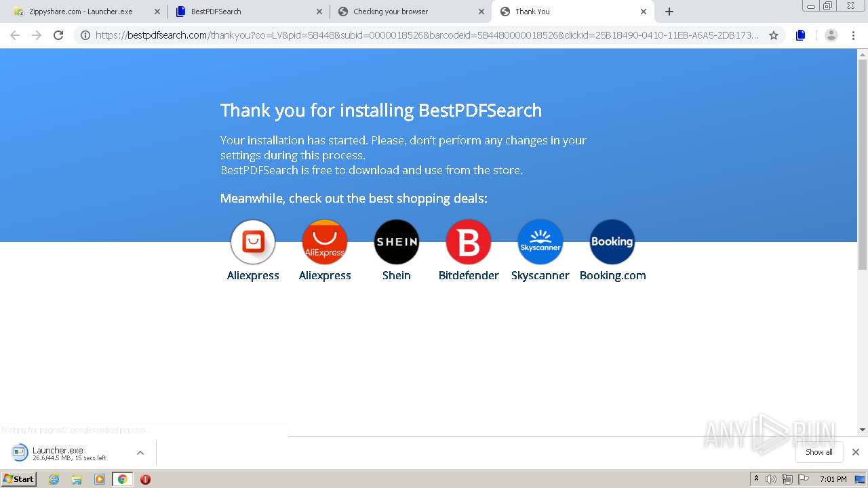The width and height of the screenshot is (868, 488).
Task: Switch to the Checking your browser tab
Action: click(411, 12)
